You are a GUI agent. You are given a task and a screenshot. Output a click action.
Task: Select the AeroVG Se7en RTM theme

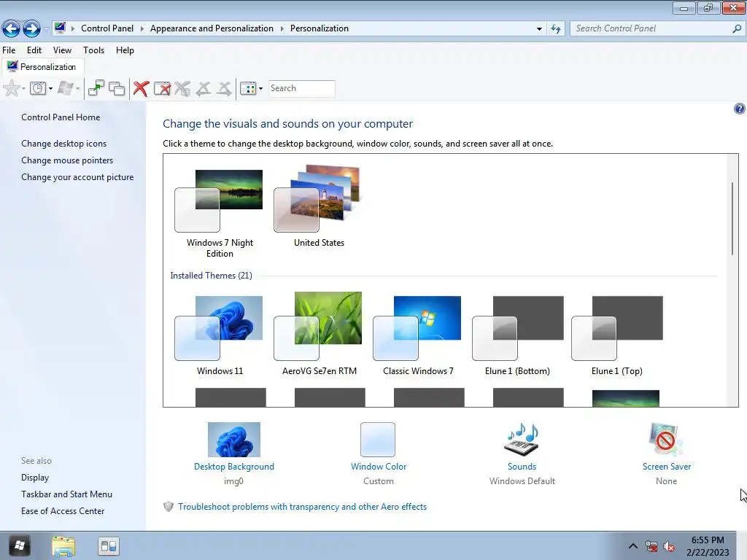[318, 333]
